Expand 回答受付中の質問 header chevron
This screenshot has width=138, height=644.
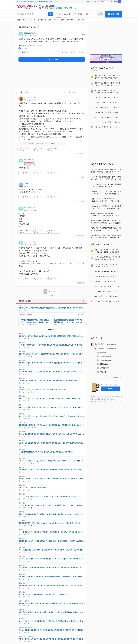point(84,301)
